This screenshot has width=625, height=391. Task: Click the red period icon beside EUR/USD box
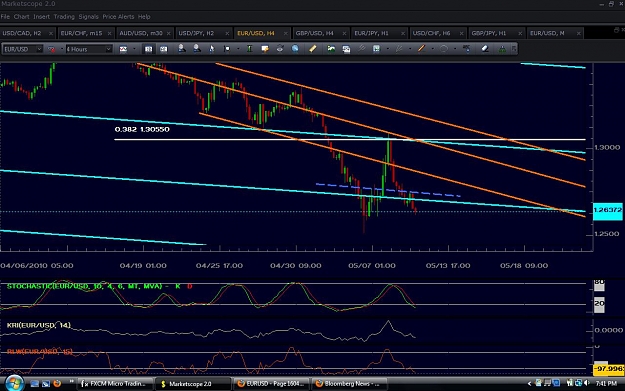[x=51, y=49]
